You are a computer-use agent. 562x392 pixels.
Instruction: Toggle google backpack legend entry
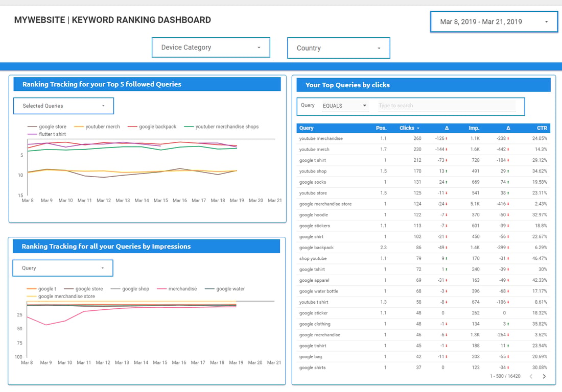click(152, 127)
